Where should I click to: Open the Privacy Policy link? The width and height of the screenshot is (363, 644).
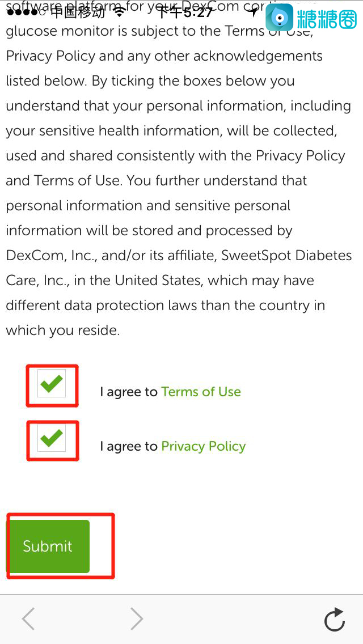[x=203, y=446]
